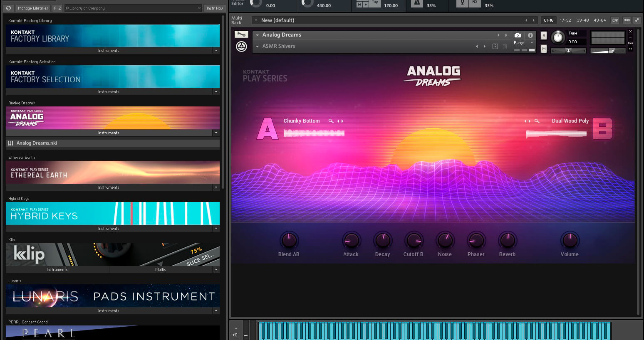Image resolution: width=644 pixels, height=340 pixels.
Task: Open the instrument edit wrench icon
Action: click(x=241, y=34)
